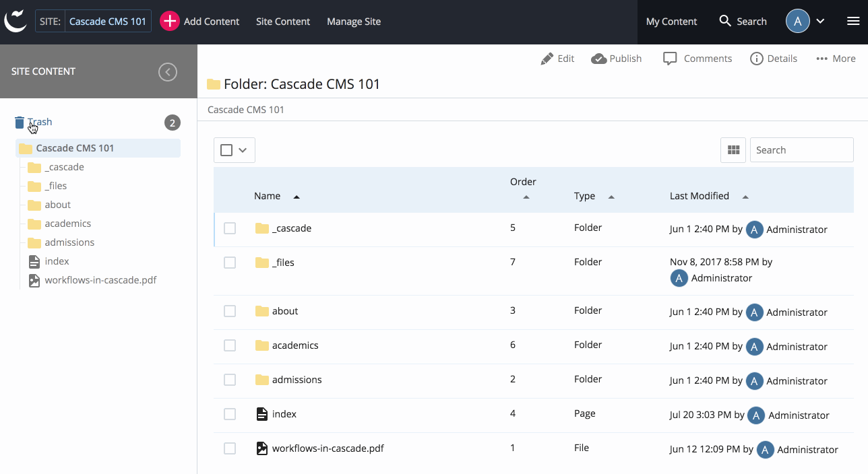Click the pdf file icon in sidebar tree

point(34,280)
